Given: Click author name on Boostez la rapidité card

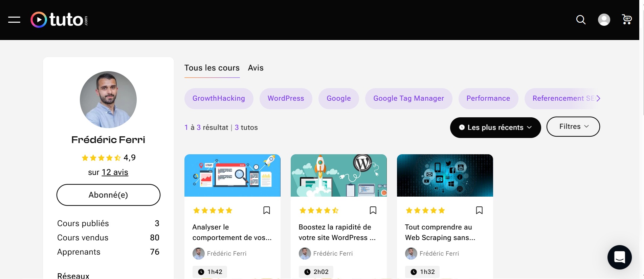Looking at the screenshot, I should [x=333, y=254].
